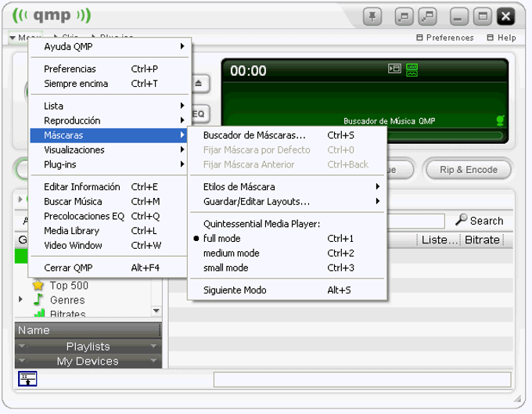This screenshot has height=414, width=532.
Task: Toggle Siempre encima option
Action: point(110,84)
